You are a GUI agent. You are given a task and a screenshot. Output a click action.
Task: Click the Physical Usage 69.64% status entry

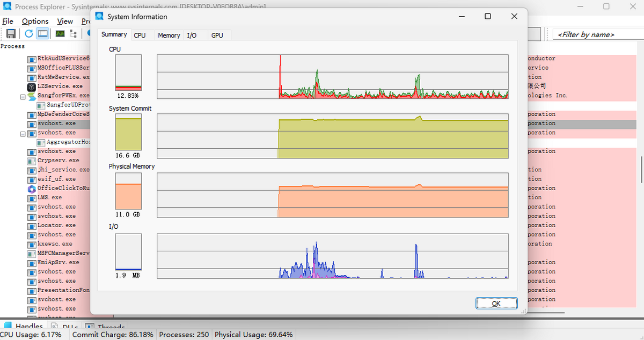(x=254, y=335)
